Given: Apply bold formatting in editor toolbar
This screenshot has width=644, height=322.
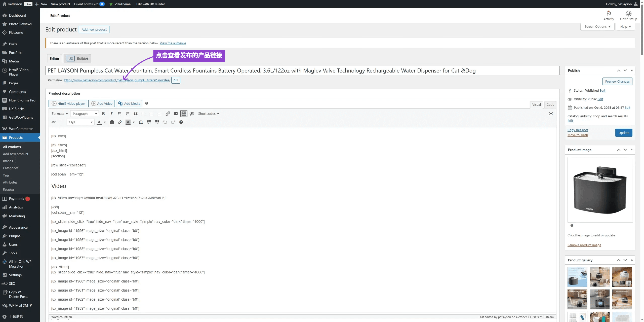Looking at the screenshot, I should 103,114.
